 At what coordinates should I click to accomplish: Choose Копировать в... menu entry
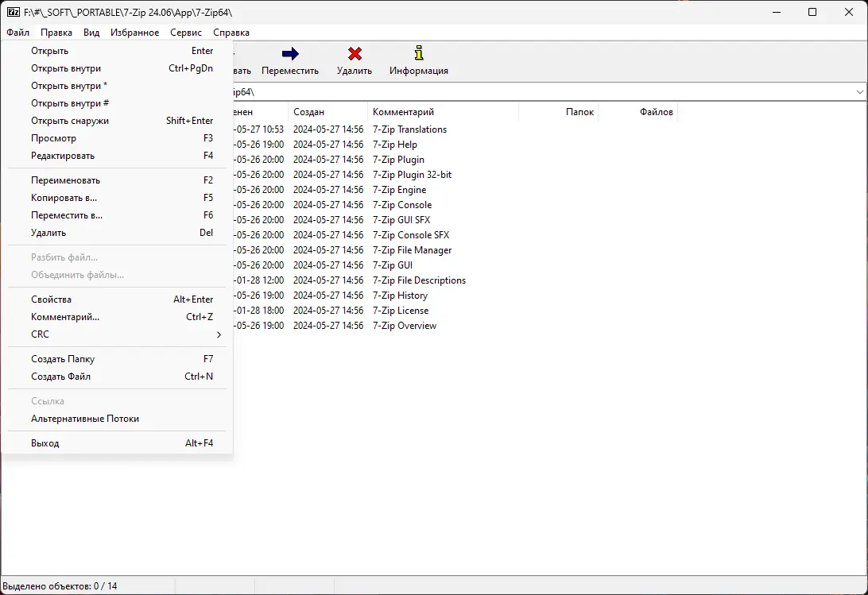click(118, 198)
